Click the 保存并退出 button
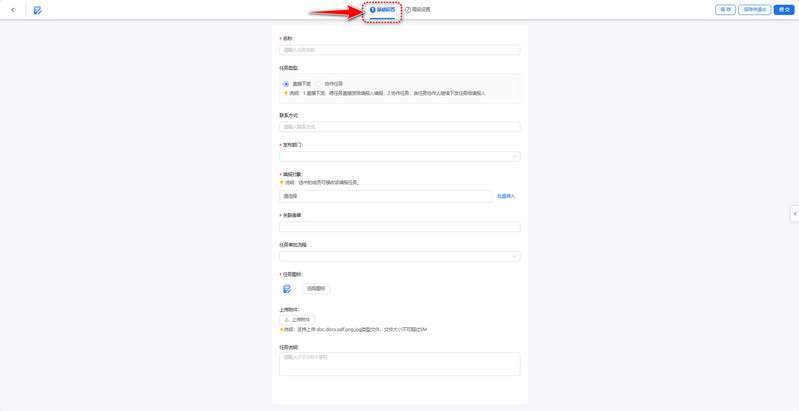This screenshot has width=799, height=411. (754, 10)
